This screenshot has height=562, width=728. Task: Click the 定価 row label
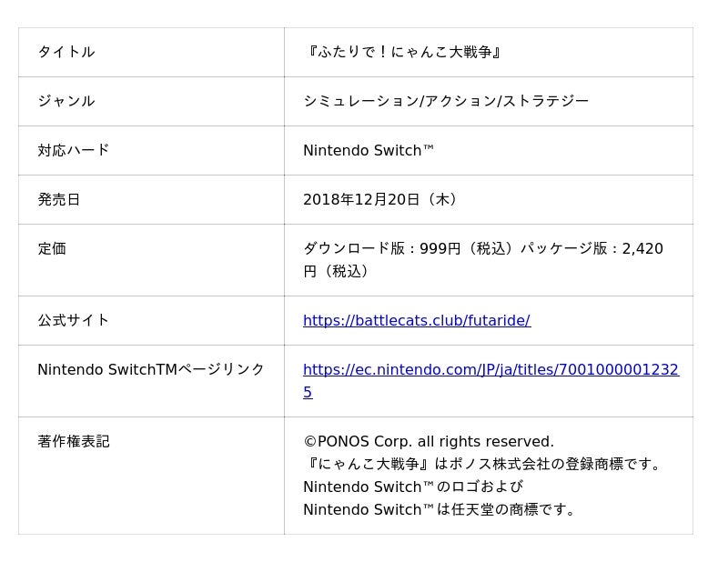click(x=52, y=248)
